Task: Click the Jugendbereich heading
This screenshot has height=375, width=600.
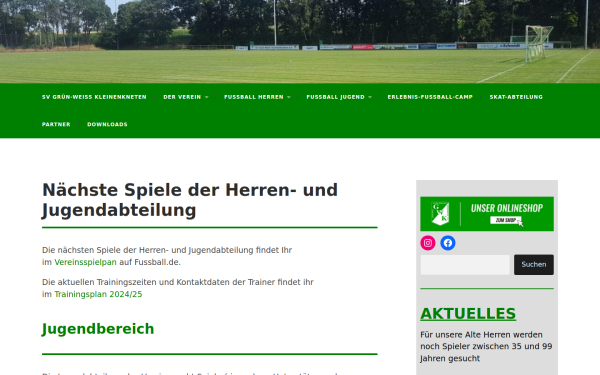Action: pos(98,329)
